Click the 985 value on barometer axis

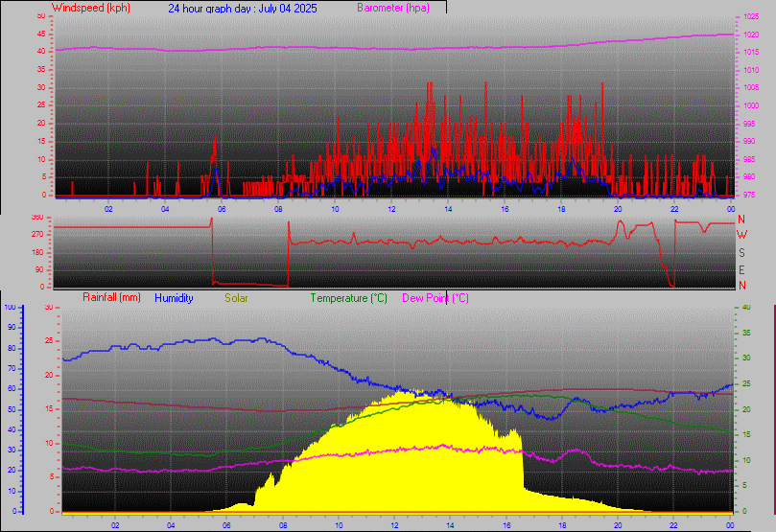coord(749,159)
